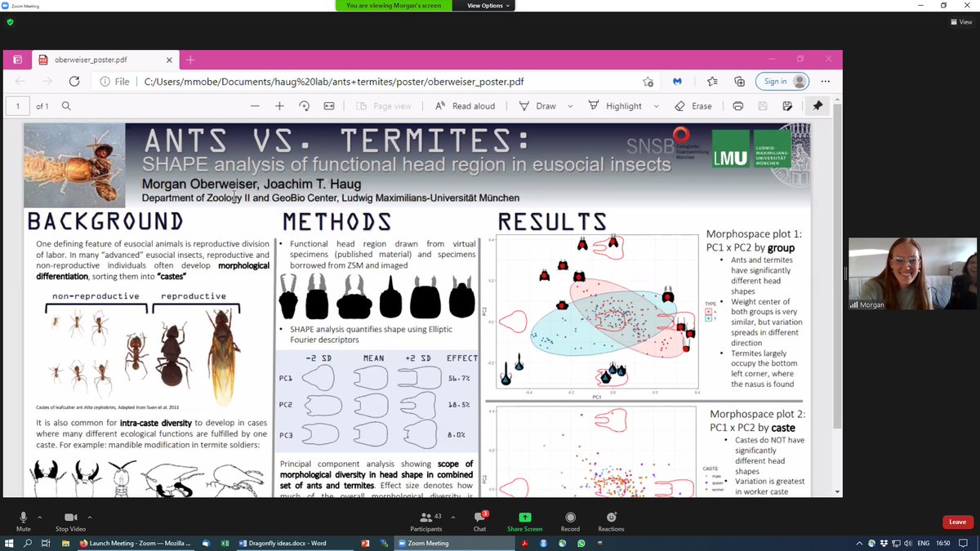Zoom out of the PDF with minus
This screenshot has height=551, width=980.
click(x=255, y=106)
